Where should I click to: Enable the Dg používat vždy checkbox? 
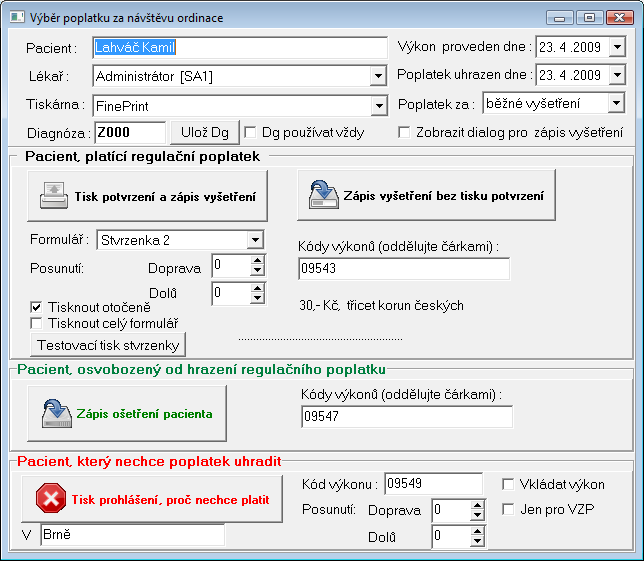click(x=251, y=132)
